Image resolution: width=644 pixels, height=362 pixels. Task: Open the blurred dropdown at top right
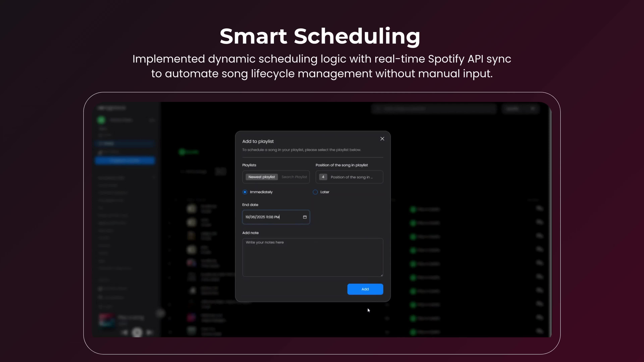pos(520,109)
